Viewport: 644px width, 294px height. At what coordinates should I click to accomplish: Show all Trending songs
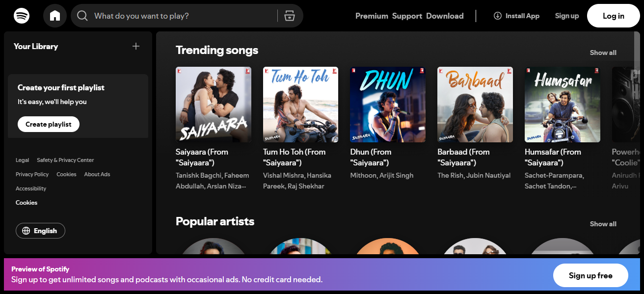pyautogui.click(x=603, y=53)
